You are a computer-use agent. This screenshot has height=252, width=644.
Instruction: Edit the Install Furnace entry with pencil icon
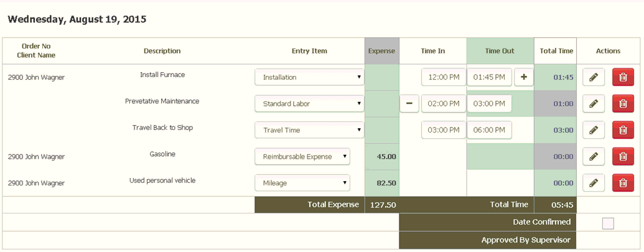point(594,77)
